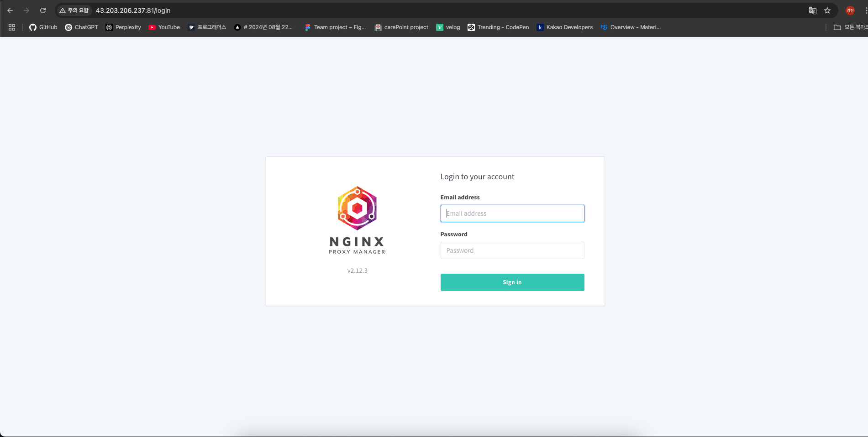Screen dimensions: 868x437
Task: Open the Team project Figma bookmark
Action: click(335, 27)
